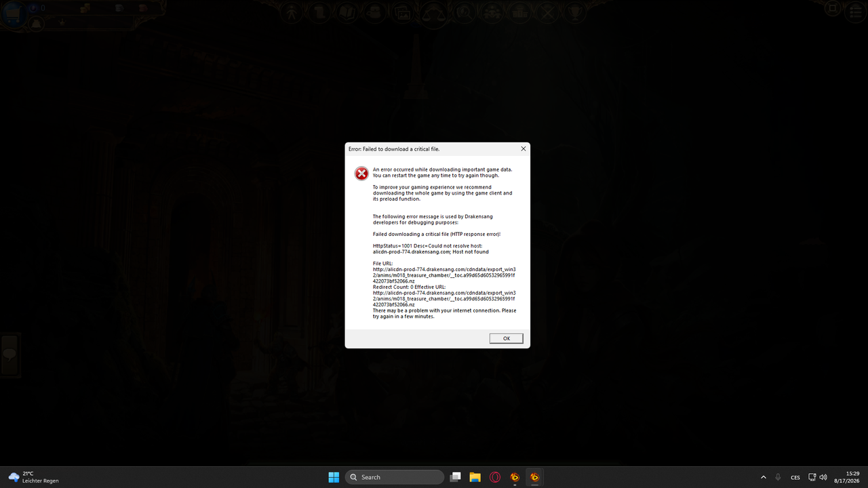Screen dimensions: 868x488
Task: Click OK to dismiss the error dialog
Action: click(x=506, y=338)
